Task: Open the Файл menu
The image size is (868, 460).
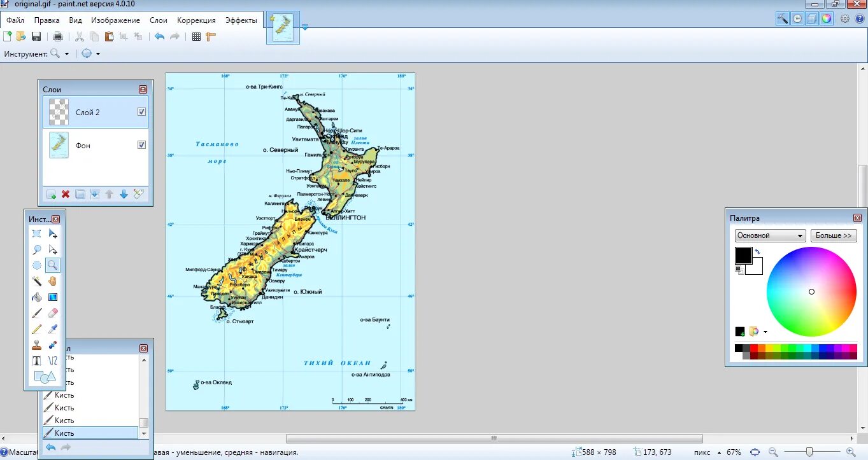Action: (15, 20)
